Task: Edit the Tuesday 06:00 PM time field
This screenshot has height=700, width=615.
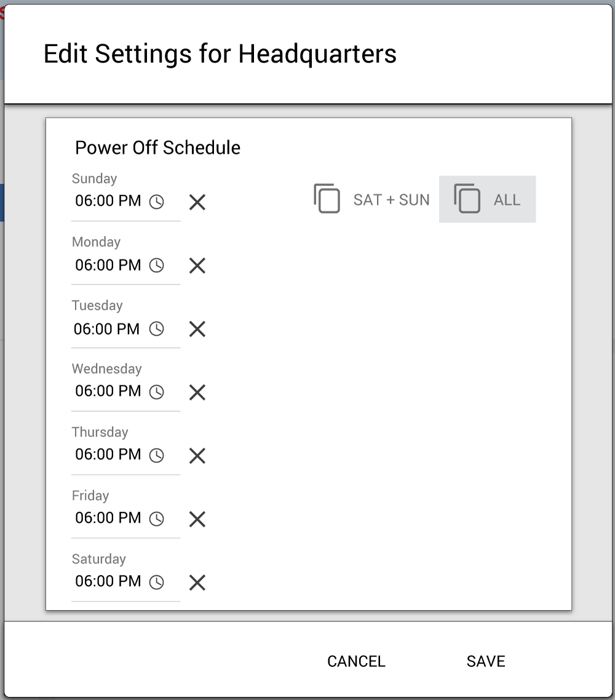Action: coord(107,329)
